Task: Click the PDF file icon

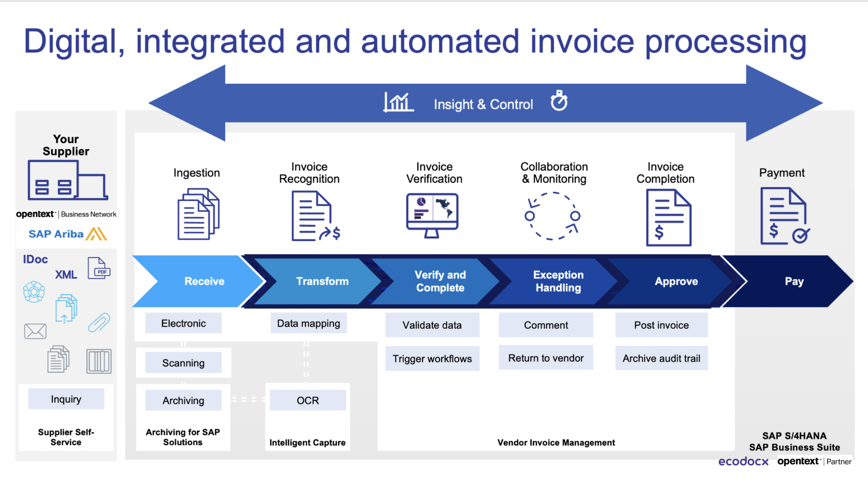Action: tap(99, 268)
